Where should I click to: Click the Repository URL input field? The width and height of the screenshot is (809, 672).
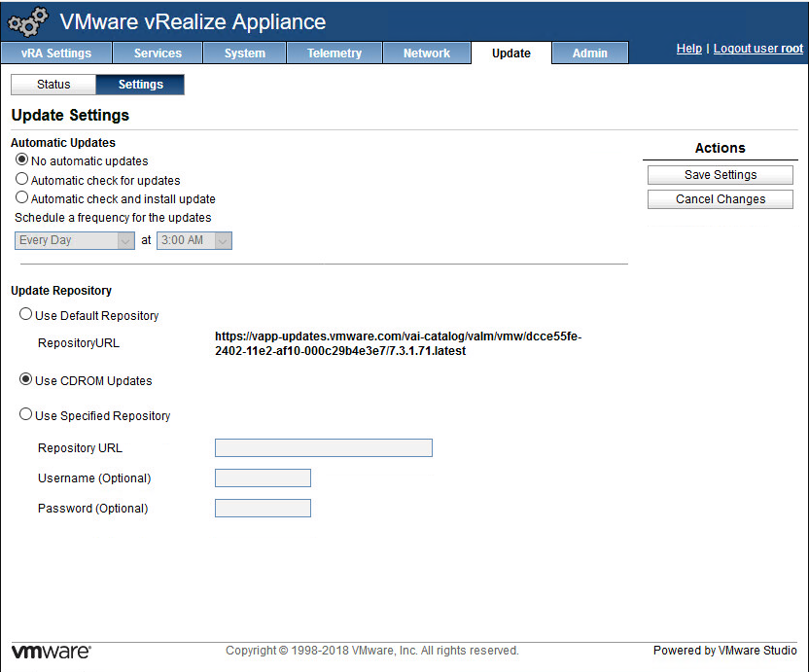click(x=323, y=448)
